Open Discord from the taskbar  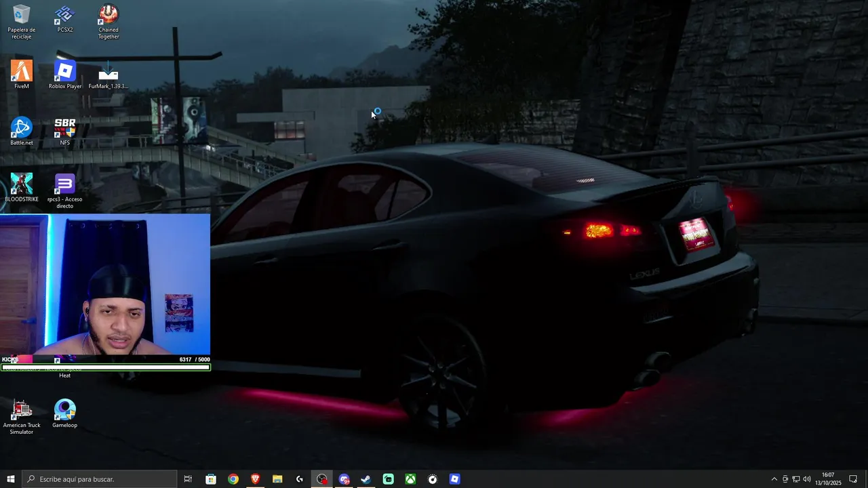344,479
